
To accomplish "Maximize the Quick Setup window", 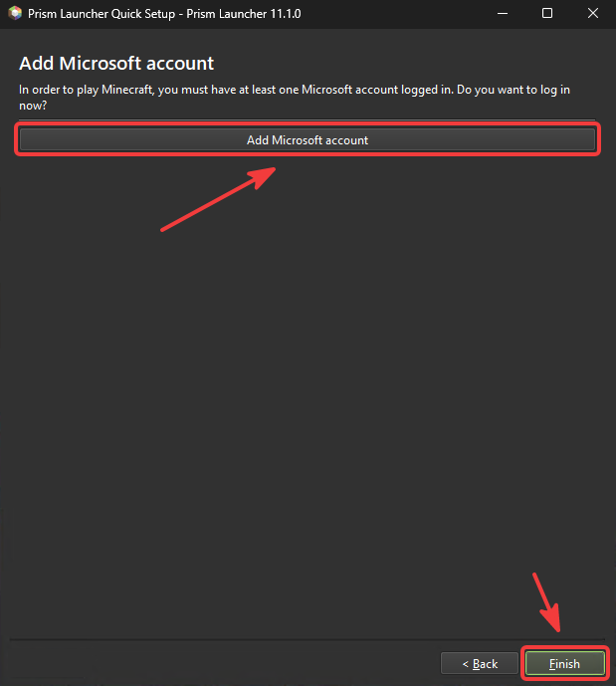I will click(x=547, y=14).
